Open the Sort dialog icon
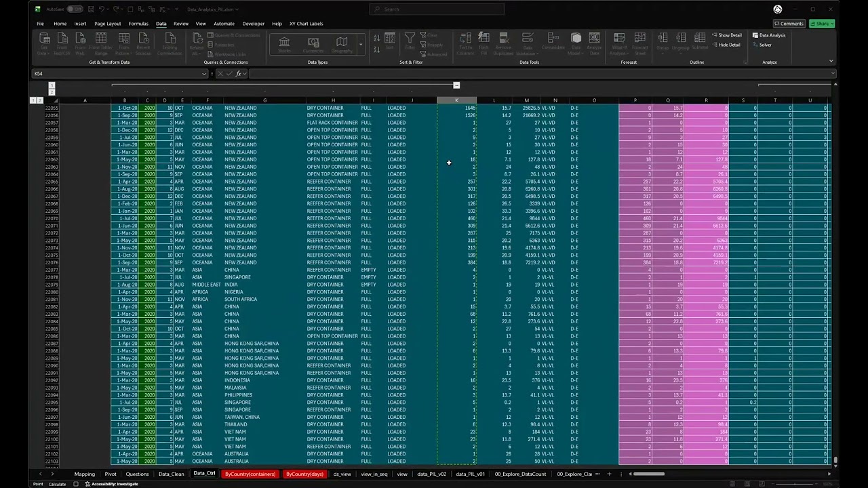Image resolution: width=868 pixels, height=488 pixels. 390,41
